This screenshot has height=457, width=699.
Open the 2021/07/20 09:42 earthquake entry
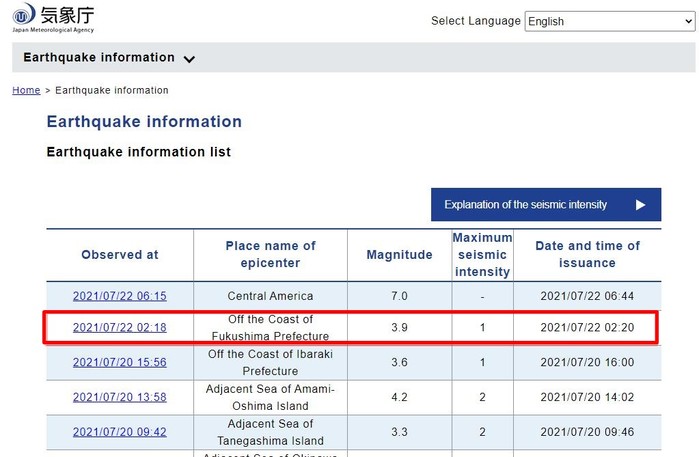point(120,432)
